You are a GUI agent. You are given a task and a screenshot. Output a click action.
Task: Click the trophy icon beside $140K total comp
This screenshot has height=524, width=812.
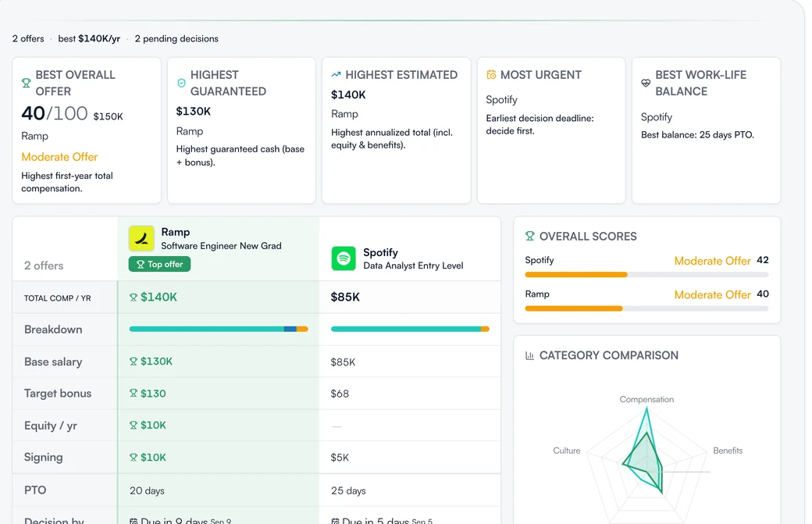133,298
